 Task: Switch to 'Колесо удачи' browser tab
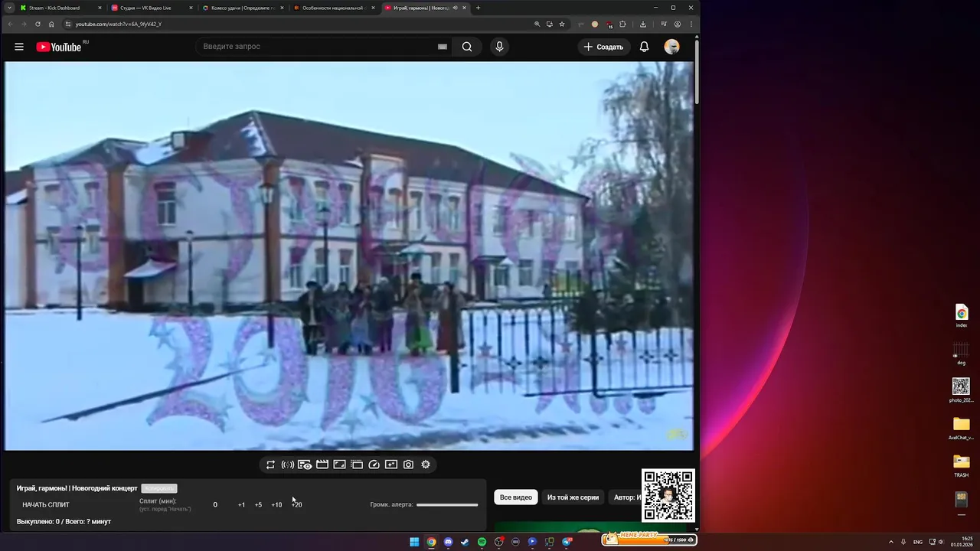pos(242,8)
